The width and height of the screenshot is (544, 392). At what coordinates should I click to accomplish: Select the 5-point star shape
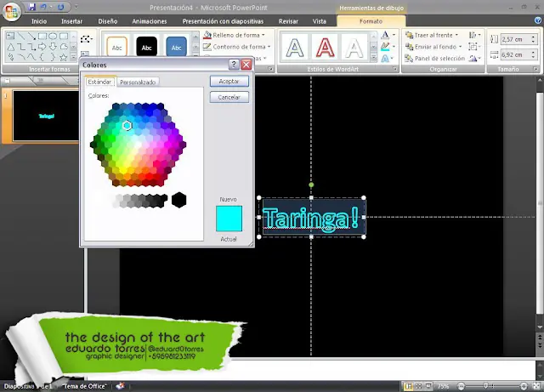coord(64,57)
